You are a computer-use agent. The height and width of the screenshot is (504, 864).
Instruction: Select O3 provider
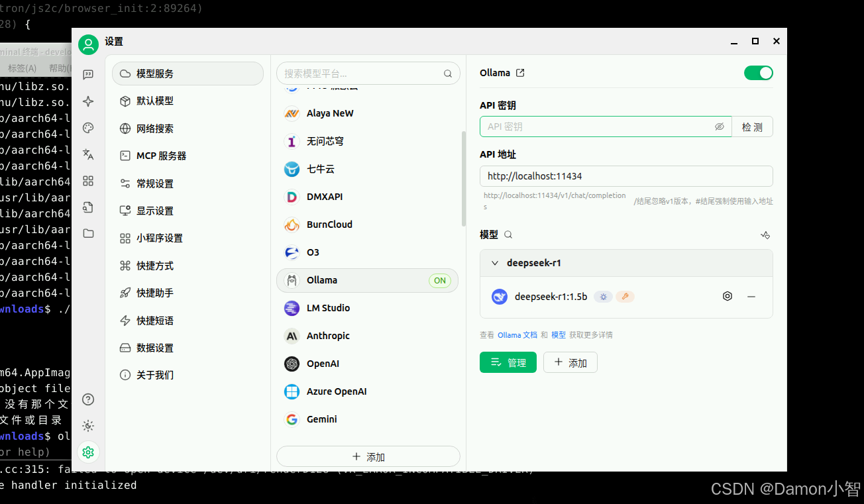point(367,252)
